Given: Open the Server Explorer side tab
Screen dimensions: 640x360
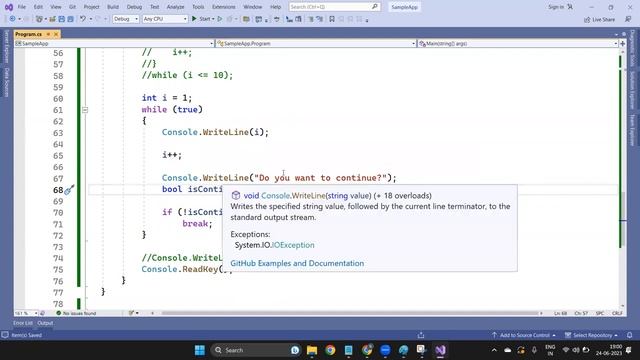Looking at the screenshot, I should (7, 47).
